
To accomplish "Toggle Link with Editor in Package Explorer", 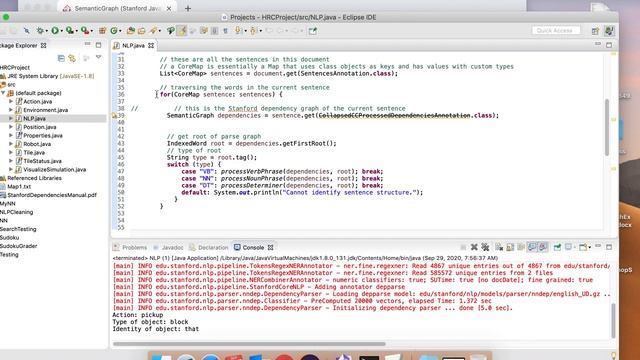I will (72, 58).
